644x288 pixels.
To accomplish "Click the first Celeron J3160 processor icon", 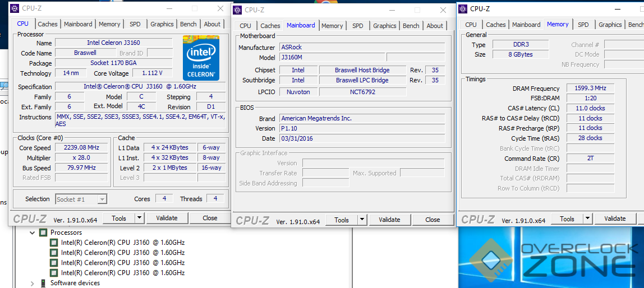I will (54, 243).
